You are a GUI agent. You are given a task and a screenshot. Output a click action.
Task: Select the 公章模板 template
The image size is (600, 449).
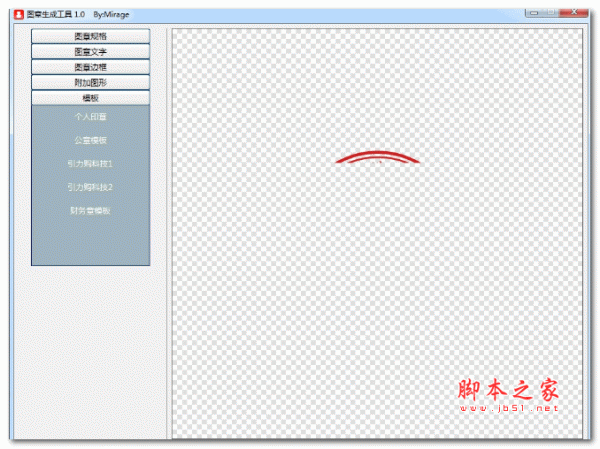coord(90,140)
